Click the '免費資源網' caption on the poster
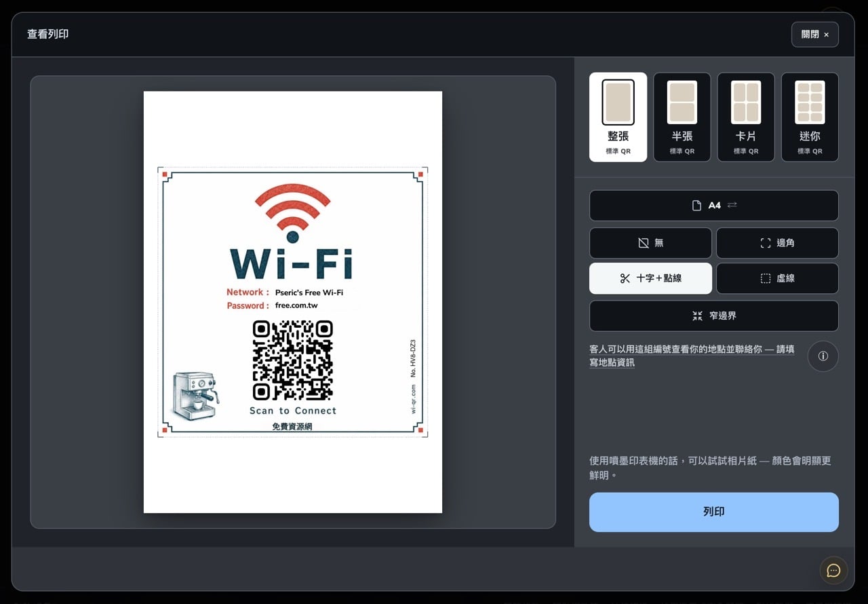This screenshot has height=604, width=868. tap(292, 426)
